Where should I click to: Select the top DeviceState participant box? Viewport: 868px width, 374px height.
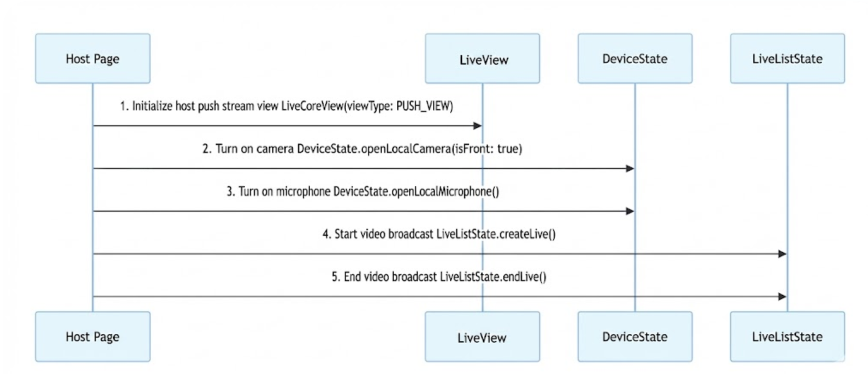tap(635, 59)
